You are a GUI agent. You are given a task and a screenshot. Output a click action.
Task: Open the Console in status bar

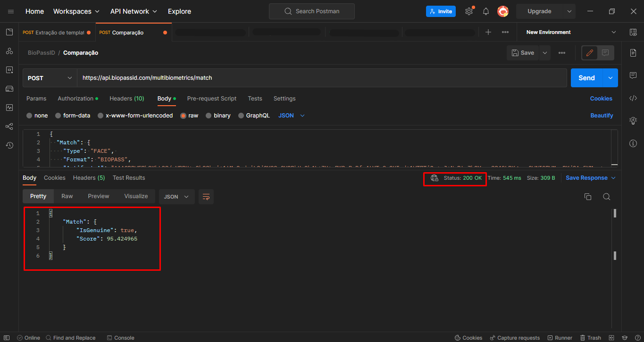click(x=121, y=338)
